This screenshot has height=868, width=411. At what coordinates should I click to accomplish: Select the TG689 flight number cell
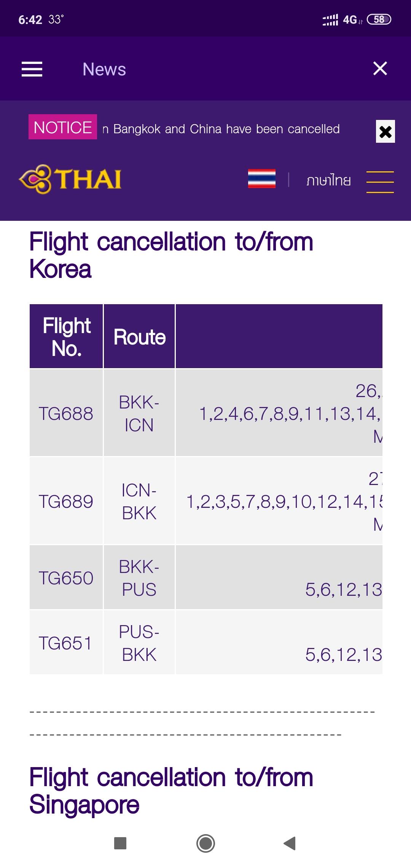point(66,501)
